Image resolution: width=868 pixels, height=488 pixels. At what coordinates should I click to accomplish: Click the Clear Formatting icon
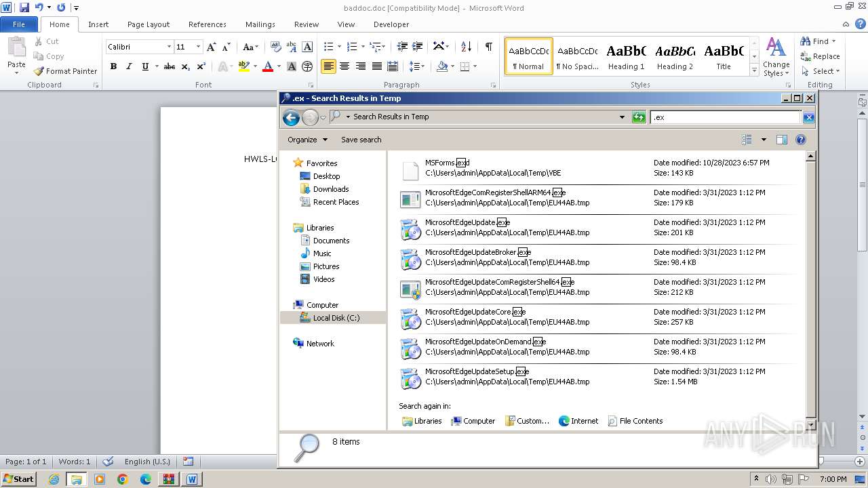[276, 47]
